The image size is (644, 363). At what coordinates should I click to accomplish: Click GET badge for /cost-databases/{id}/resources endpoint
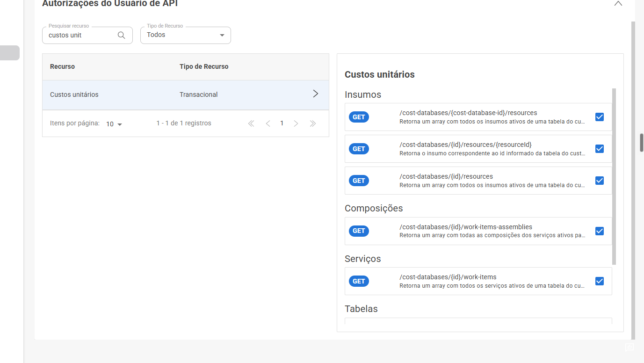pyautogui.click(x=359, y=181)
